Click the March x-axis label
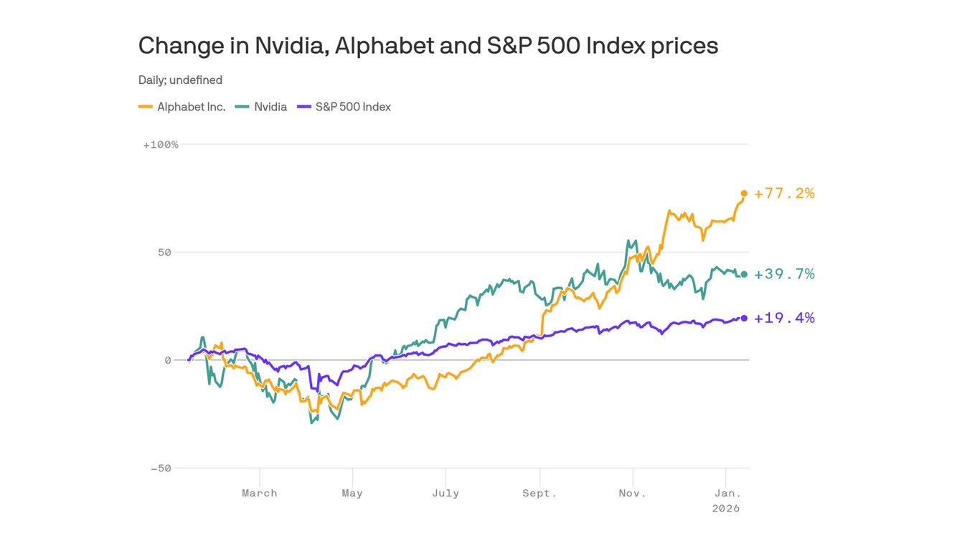Screen dimensions: 980x551 click(x=259, y=494)
